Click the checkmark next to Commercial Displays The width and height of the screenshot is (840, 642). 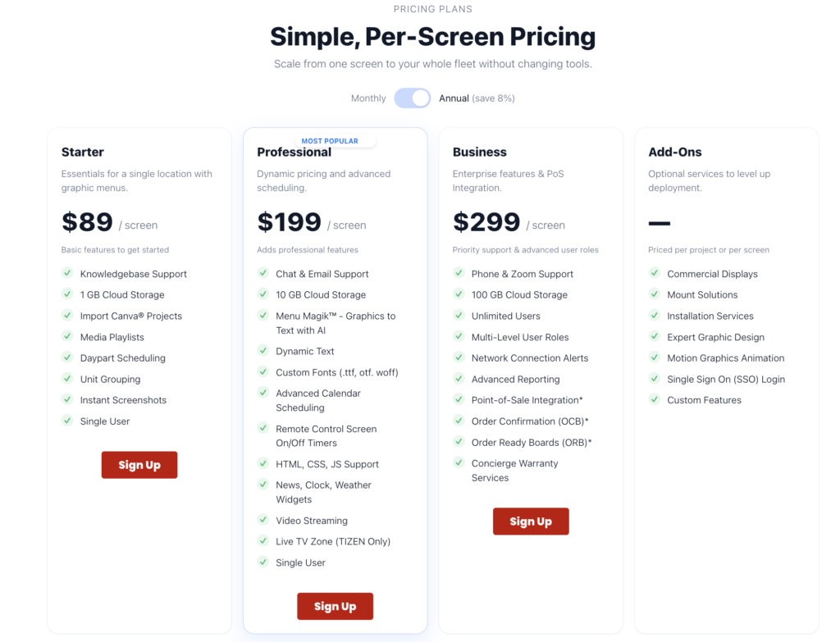pyautogui.click(x=654, y=274)
